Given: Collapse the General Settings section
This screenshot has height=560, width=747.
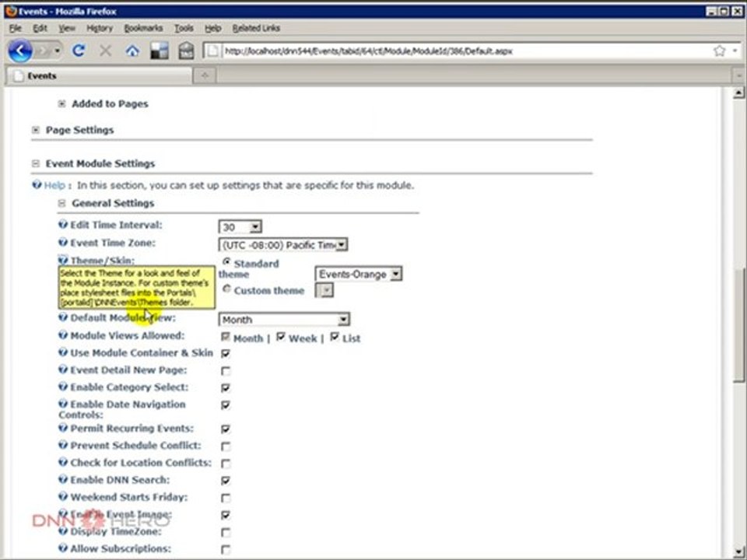Looking at the screenshot, I should tap(61, 203).
